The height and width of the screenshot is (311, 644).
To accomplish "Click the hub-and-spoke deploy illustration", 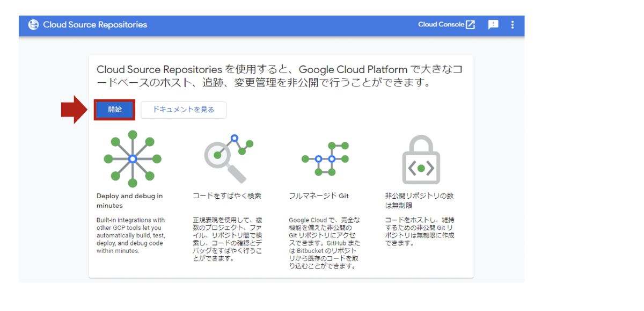I will [133, 158].
